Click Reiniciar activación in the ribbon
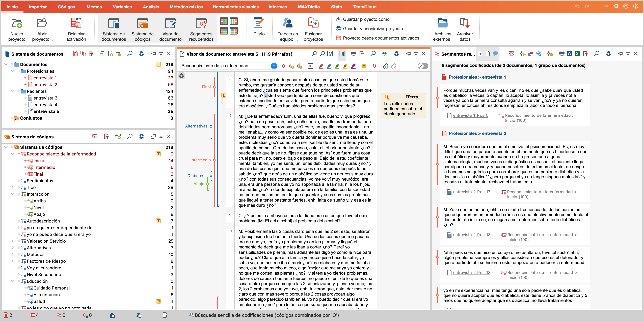This screenshot has height=321, width=644. click(76, 29)
